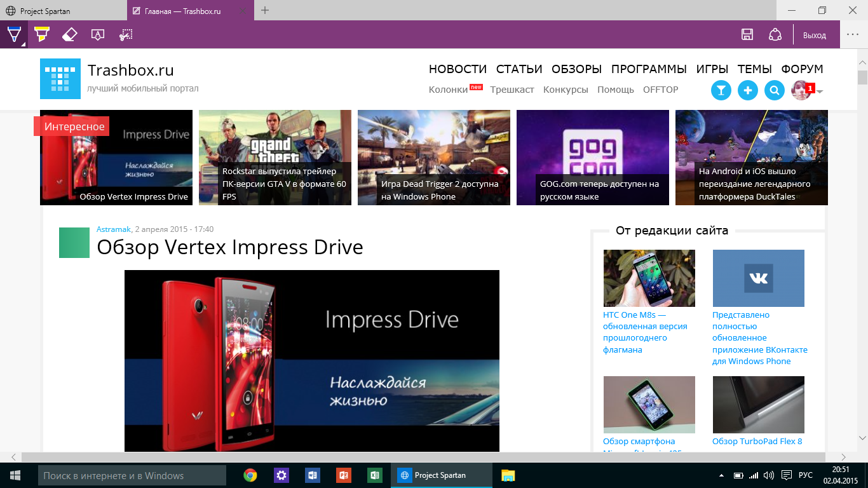The height and width of the screenshot is (488, 868).
Task: Open the green Lumia smartphone thumbnail
Action: [x=649, y=405]
